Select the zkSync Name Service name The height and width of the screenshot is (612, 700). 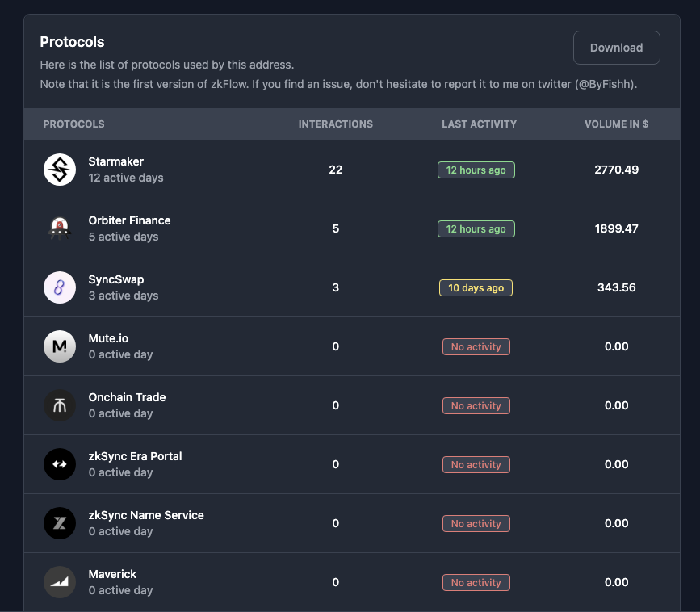[146, 515]
